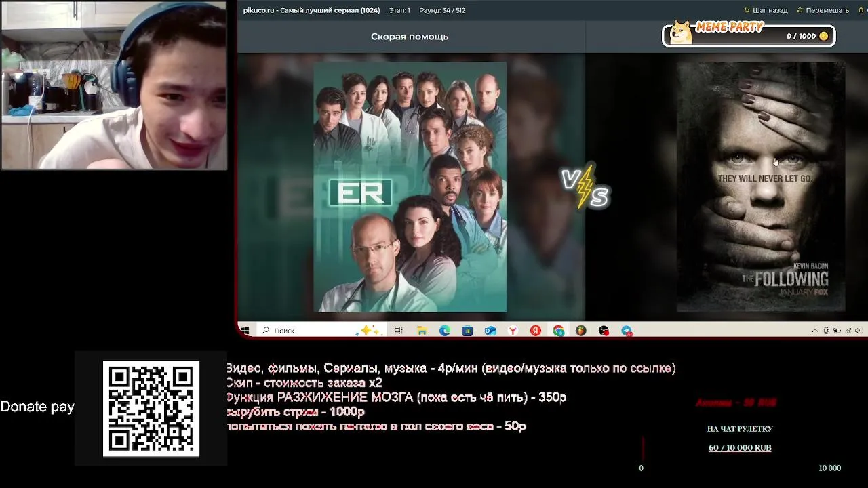Image resolution: width=868 pixels, height=488 pixels.
Task: Click the pikuco.ru tournament title
Action: 311,10
